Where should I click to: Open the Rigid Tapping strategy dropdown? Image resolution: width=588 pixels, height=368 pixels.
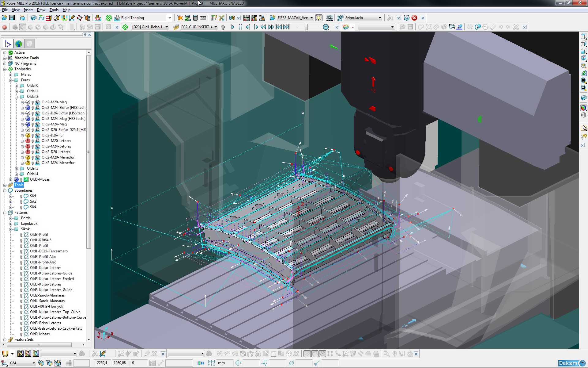pos(169,18)
